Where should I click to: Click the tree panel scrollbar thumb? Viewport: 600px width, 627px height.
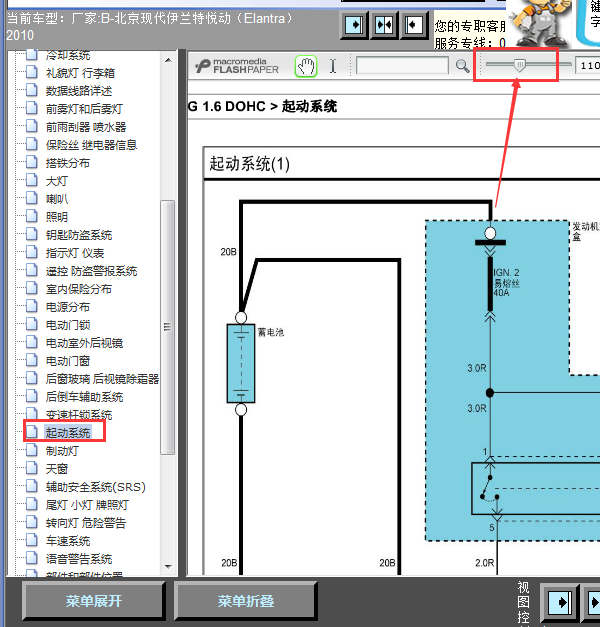[168, 327]
